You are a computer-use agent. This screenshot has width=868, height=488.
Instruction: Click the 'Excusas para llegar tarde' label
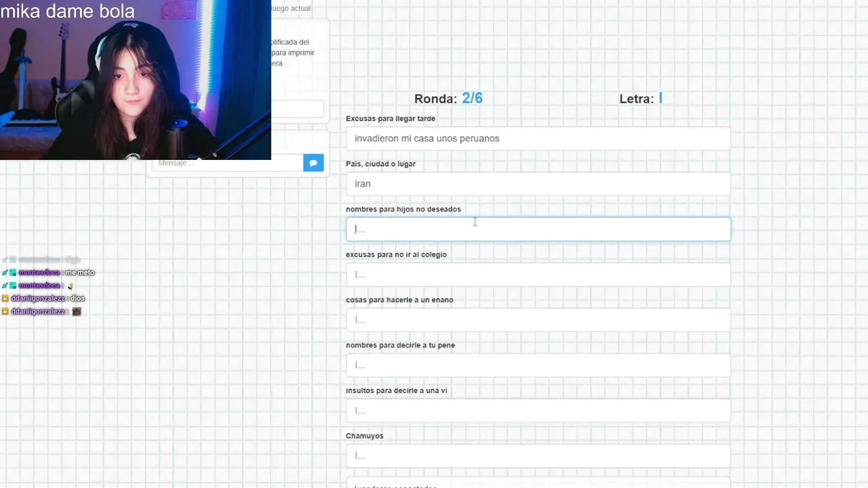coord(391,119)
